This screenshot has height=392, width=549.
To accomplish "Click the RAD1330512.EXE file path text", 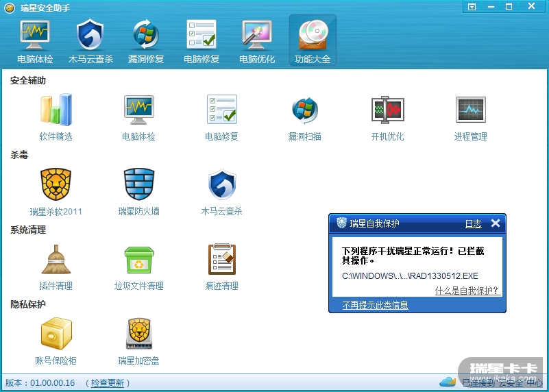I will [x=410, y=275].
